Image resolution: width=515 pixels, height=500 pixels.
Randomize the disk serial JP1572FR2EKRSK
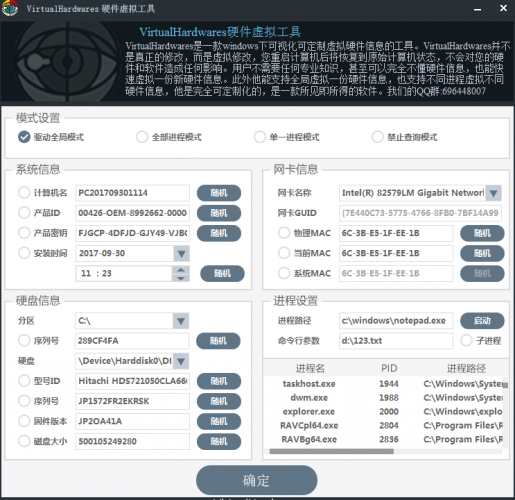[x=219, y=401]
